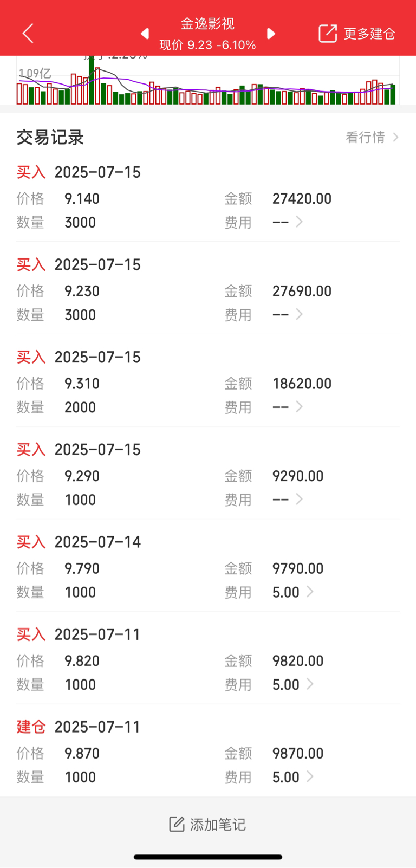This screenshot has height=868, width=416.
Task: Tap the volume bar chart
Action: (x=208, y=80)
